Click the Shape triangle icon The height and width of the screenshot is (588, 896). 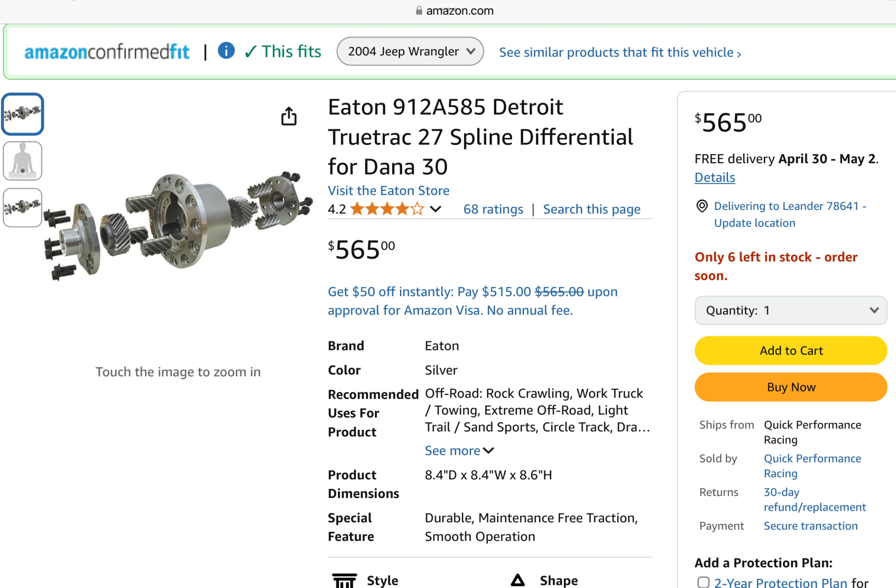pos(518,580)
